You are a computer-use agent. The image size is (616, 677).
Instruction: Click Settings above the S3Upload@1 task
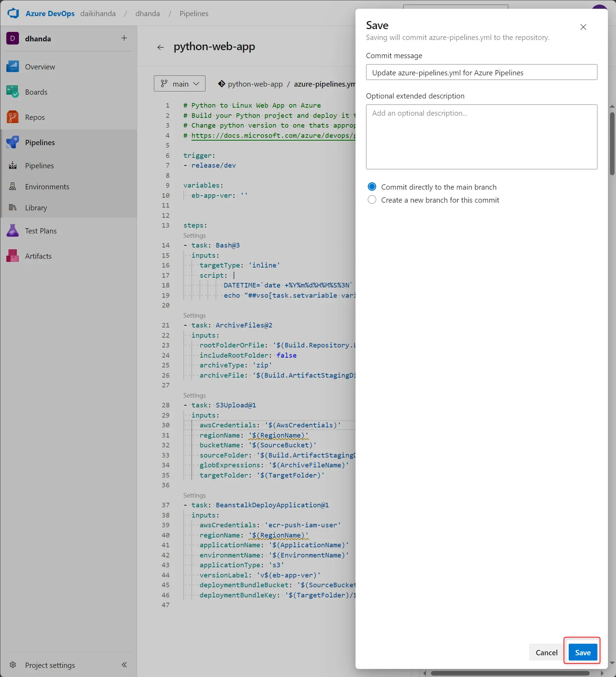pyautogui.click(x=194, y=395)
